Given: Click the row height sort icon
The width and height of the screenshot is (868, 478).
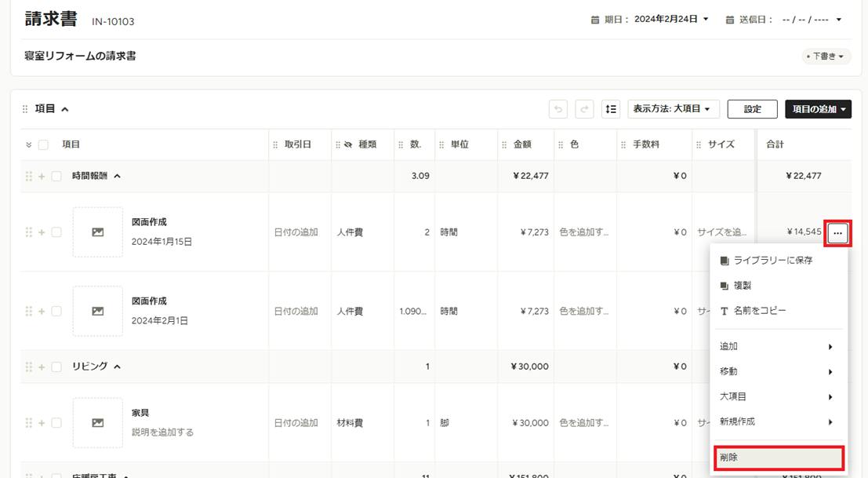Looking at the screenshot, I should point(611,109).
